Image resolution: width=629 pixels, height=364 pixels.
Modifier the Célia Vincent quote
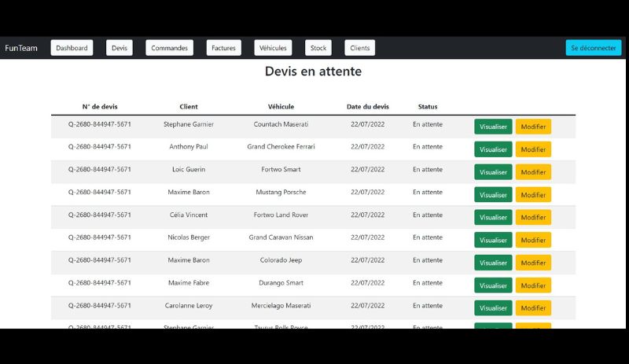click(533, 217)
